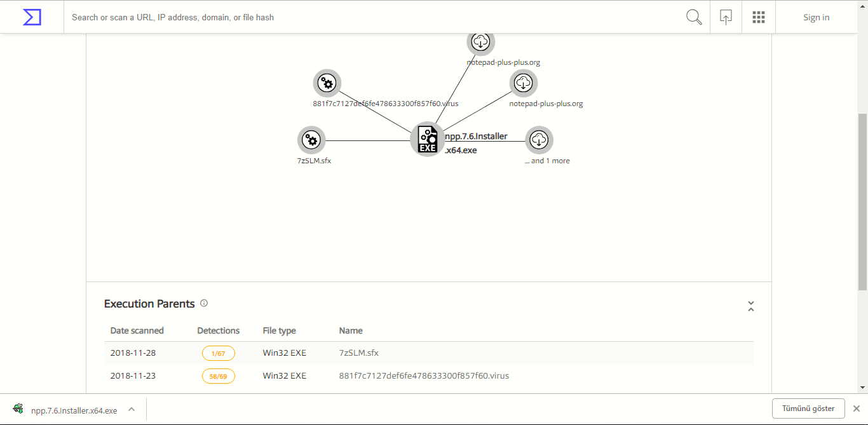Click the 58/69 detections badge

[x=219, y=376]
